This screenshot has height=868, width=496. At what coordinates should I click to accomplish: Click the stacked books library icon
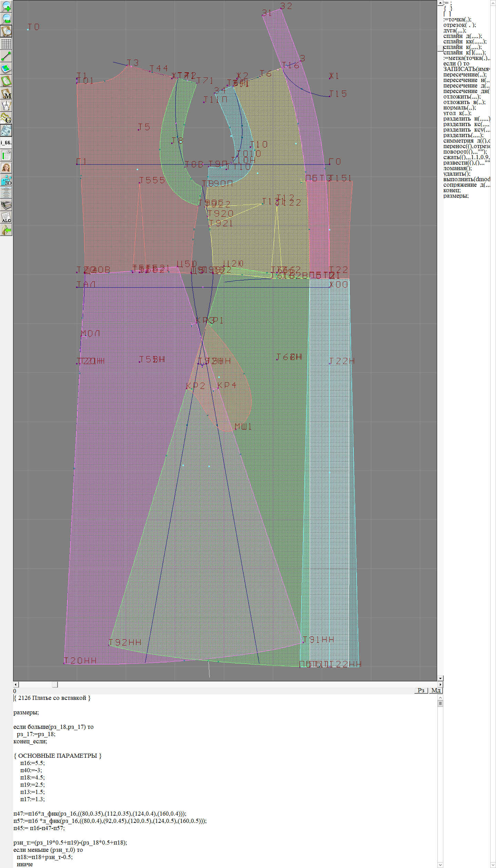tap(6, 205)
